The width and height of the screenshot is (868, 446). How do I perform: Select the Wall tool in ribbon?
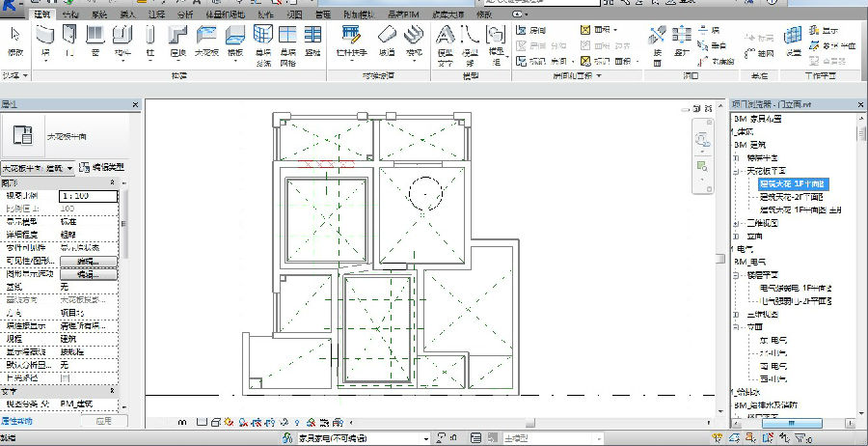(x=45, y=40)
